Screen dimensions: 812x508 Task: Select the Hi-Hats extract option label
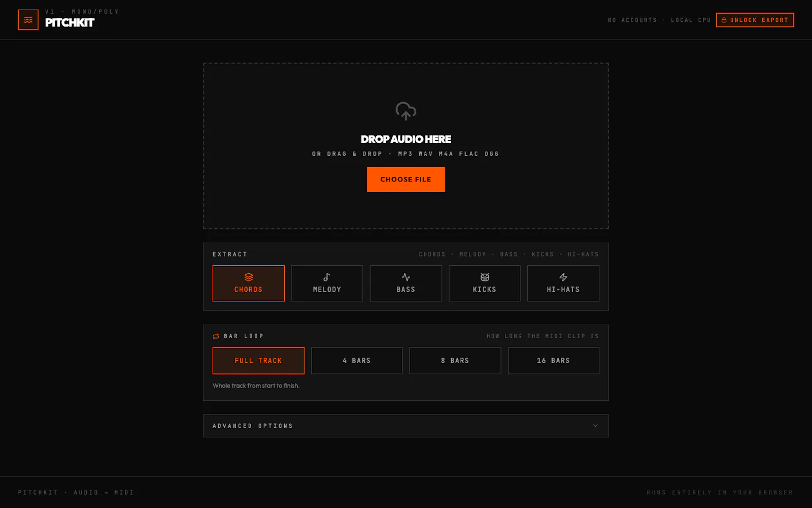pos(563,290)
